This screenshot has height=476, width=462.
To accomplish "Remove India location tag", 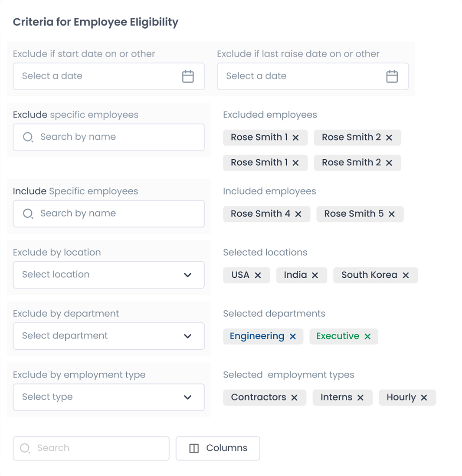I will point(315,275).
